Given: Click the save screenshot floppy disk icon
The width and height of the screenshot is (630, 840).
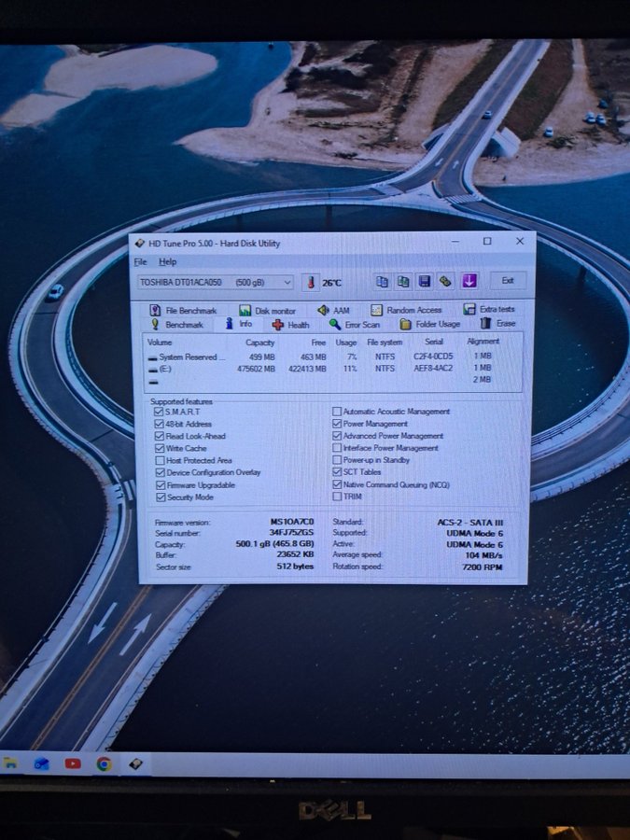Looking at the screenshot, I should [x=424, y=281].
